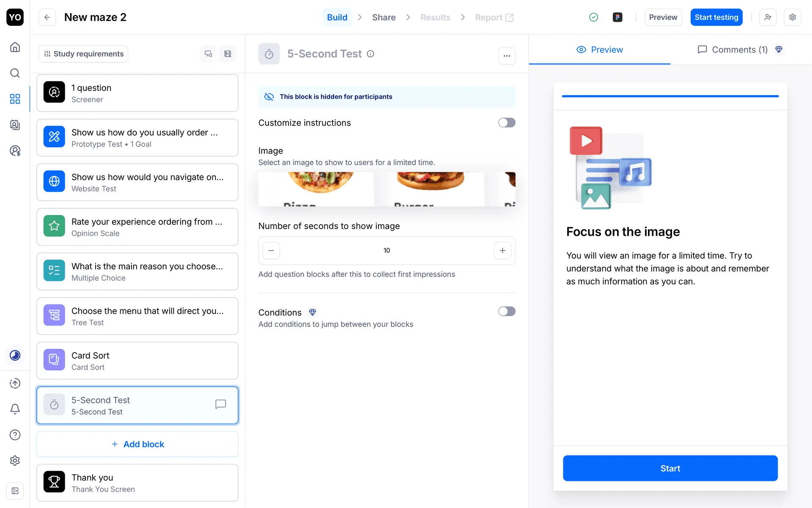
Task: Click the info icon next to the 5-Second Test title
Action: point(370,54)
